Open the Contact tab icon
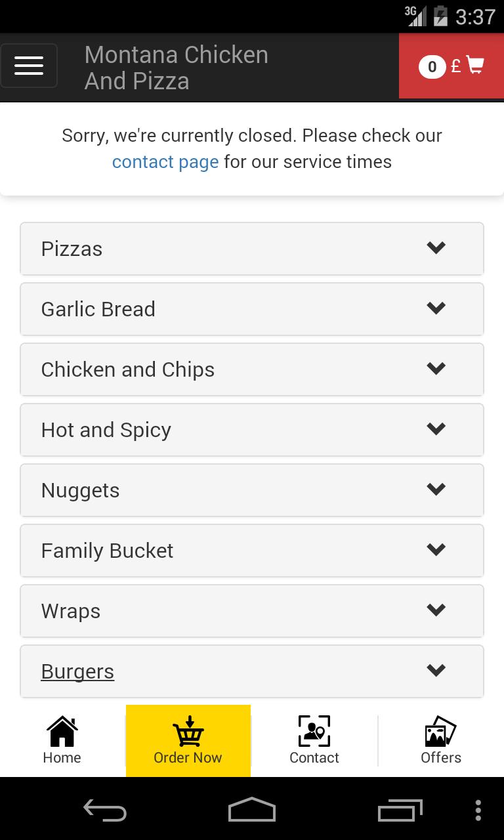The height and width of the screenshot is (840, 504). pyautogui.click(x=314, y=731)
